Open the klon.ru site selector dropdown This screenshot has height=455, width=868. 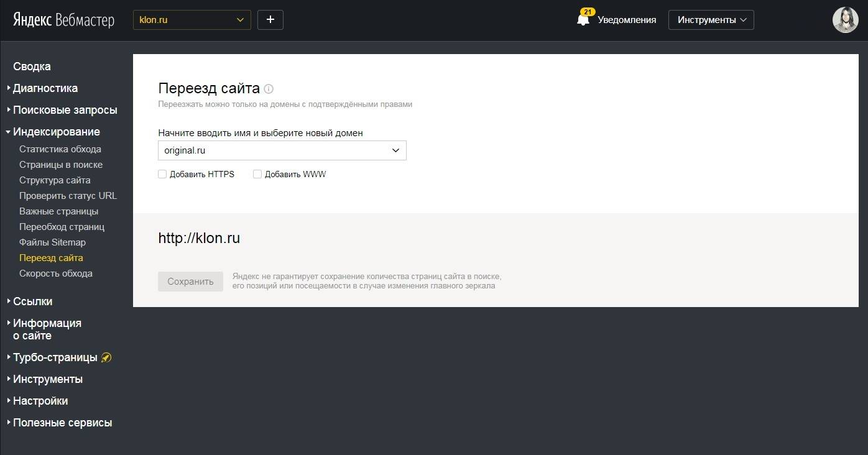[192, 20]
